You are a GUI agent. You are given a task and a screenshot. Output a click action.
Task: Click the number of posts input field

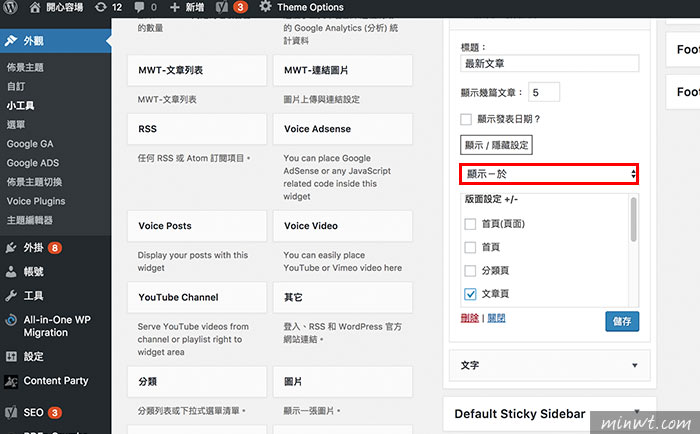[x=544, y=92]
